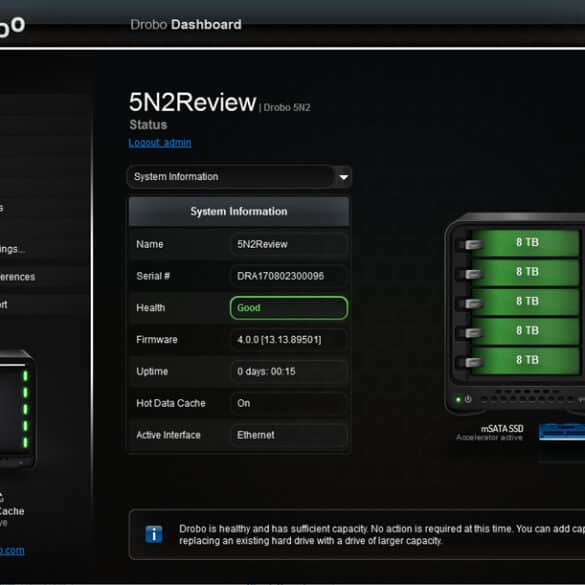Select the fourth 8 TB drive bay

coord(526,331)
